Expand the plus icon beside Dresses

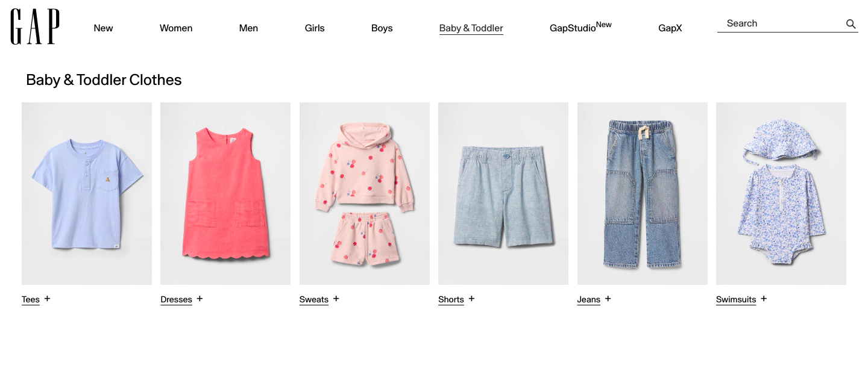tap(200, 299)
